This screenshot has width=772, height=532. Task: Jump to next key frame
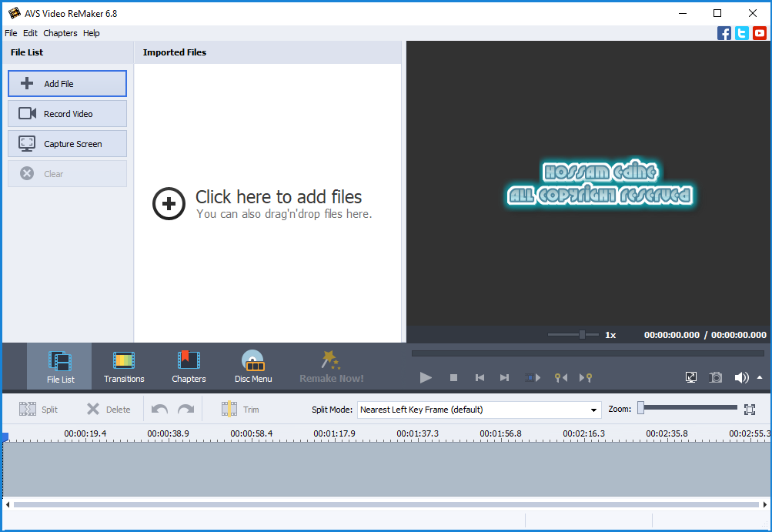click(586, 378)
